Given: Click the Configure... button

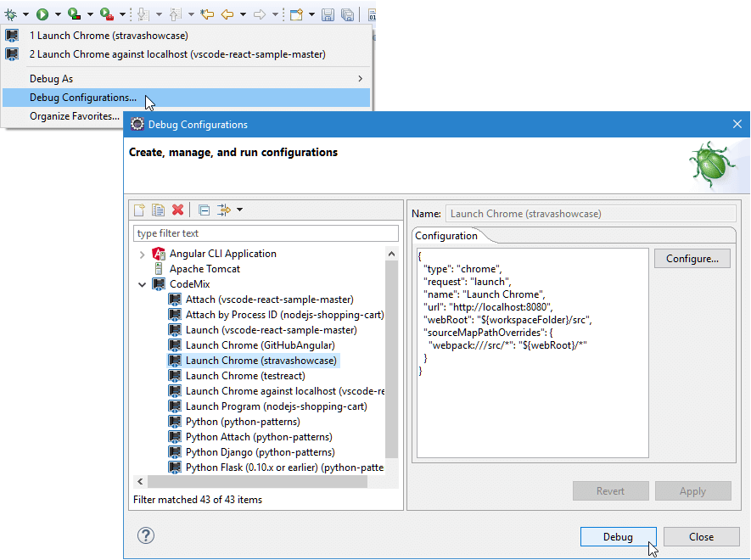Looking at the screenshot, I should coord(692,259).
